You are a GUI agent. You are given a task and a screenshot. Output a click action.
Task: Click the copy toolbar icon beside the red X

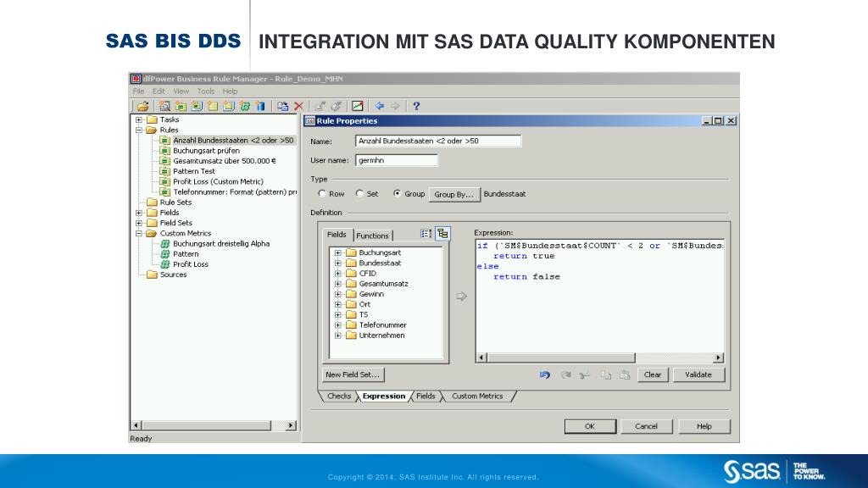pos(283,106)
